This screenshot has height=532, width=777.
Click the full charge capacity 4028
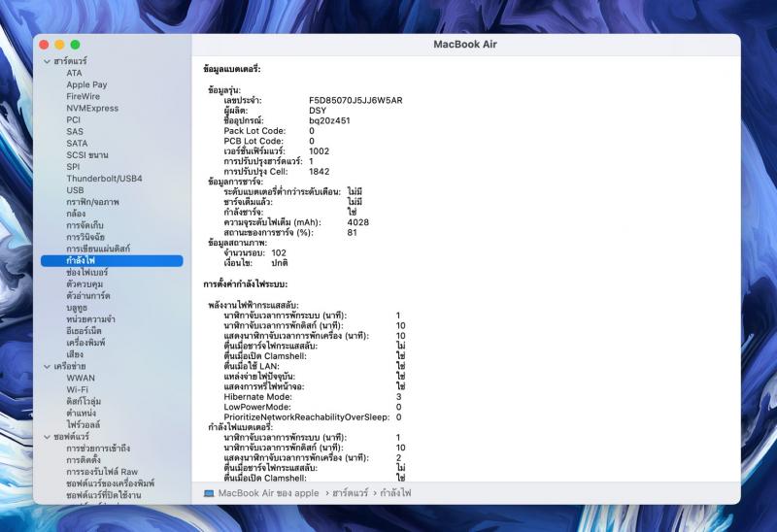(358, 222)
